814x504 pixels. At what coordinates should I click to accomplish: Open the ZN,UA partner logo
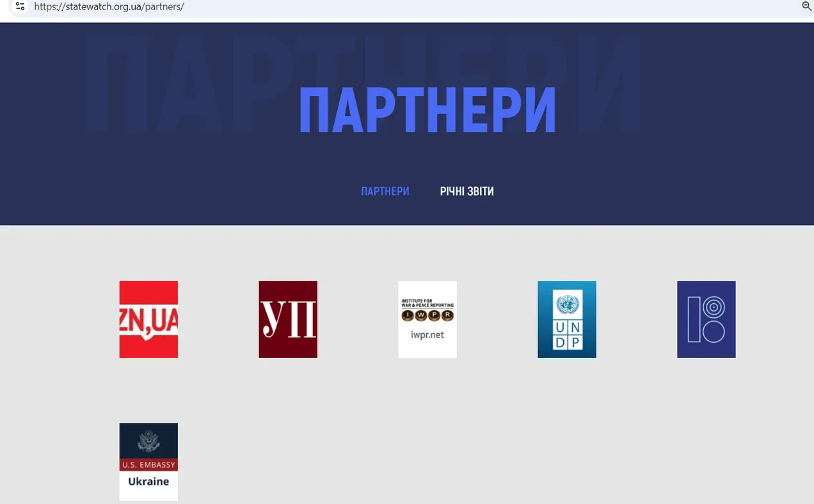(x=148, y=319)
